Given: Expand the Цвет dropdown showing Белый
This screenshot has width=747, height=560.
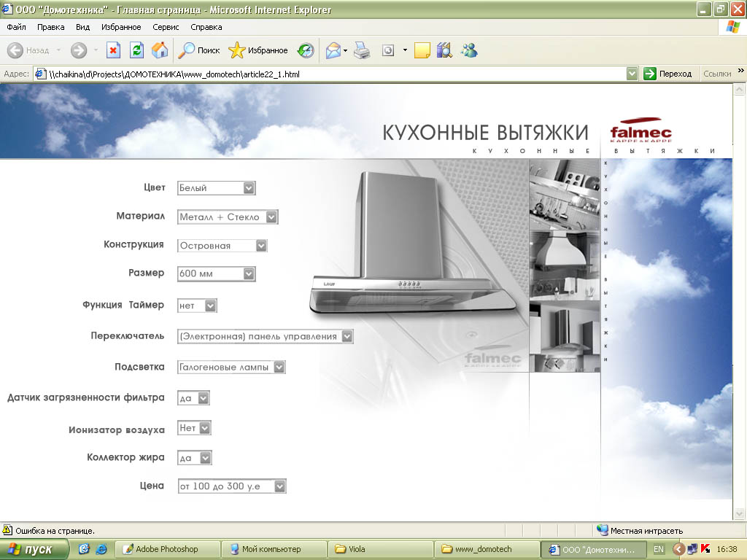Looking at the screenshot, I should [x=249, y=188].
